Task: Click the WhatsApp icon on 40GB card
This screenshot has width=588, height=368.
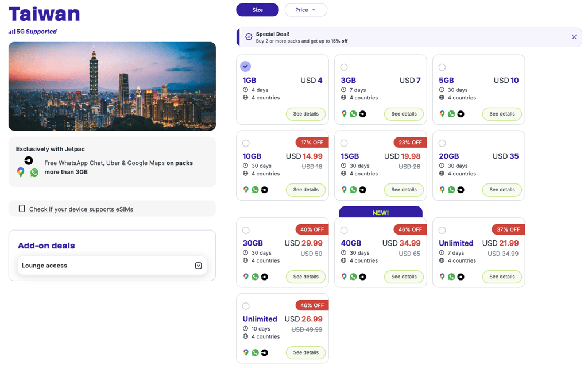Action: click(x=353, y=277)
